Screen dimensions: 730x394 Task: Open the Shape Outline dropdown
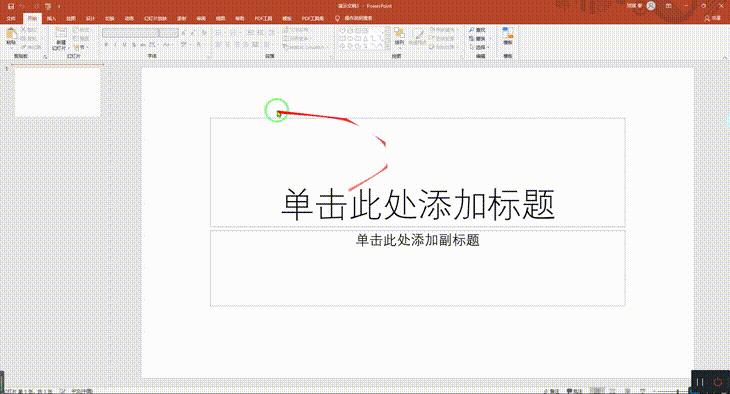point(443,38)
